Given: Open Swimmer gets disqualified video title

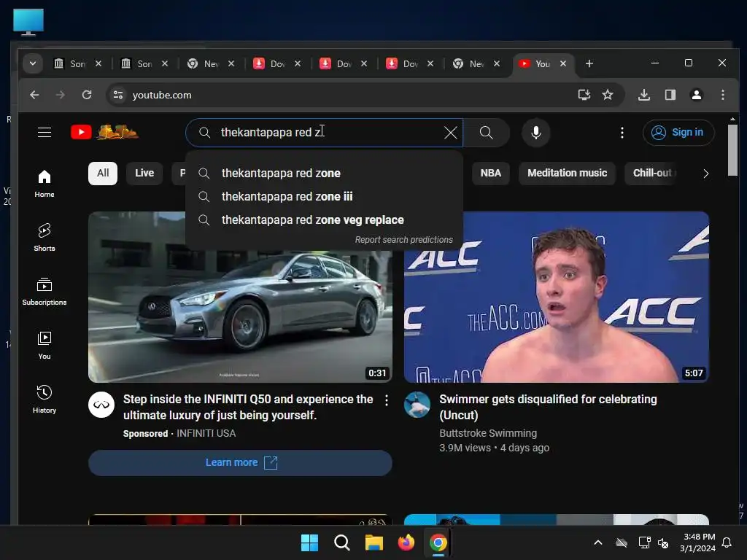Looking at the screenshot, I should 548,407.
